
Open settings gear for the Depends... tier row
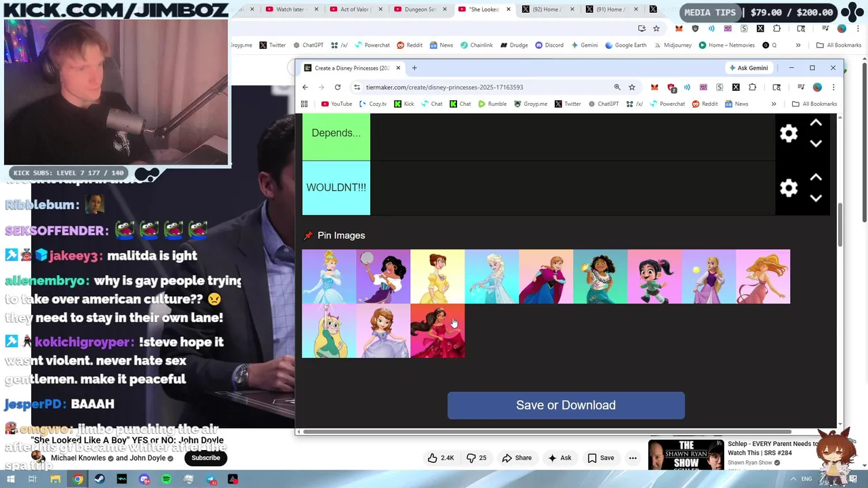pyautogui.click(x=789, y=134)
